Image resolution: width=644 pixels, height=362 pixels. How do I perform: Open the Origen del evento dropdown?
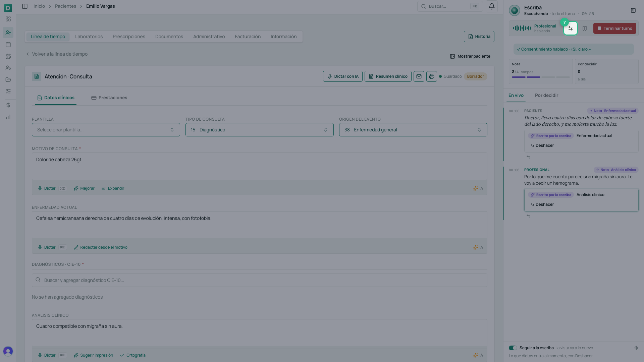[x=413, y=130]
